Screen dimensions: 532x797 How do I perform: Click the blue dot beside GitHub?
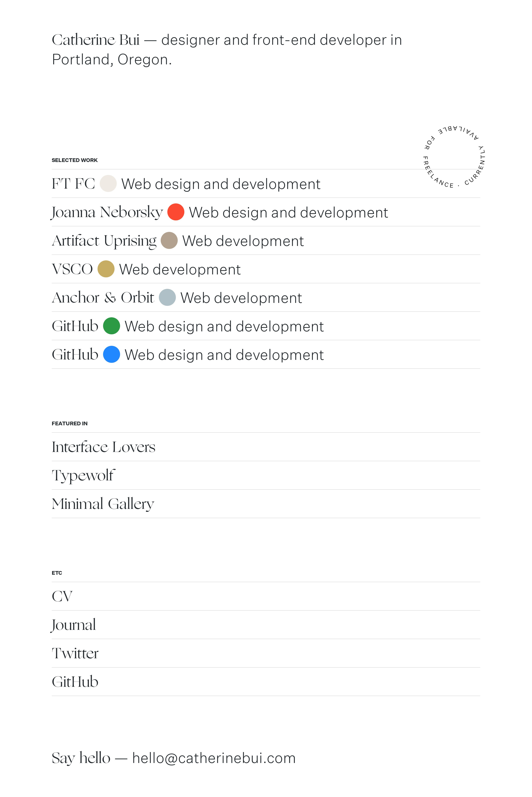tap(111, 354)
